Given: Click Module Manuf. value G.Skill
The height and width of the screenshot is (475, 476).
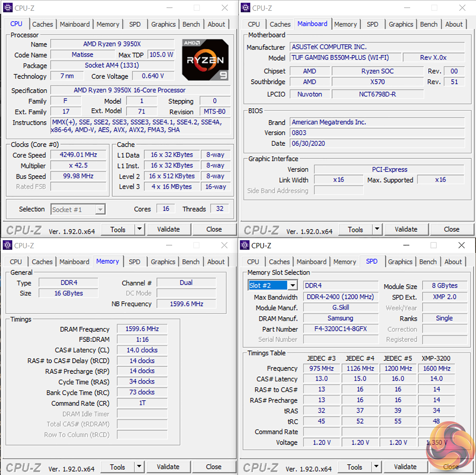Looking at the screenshot, I should click(x=340, y=307).
